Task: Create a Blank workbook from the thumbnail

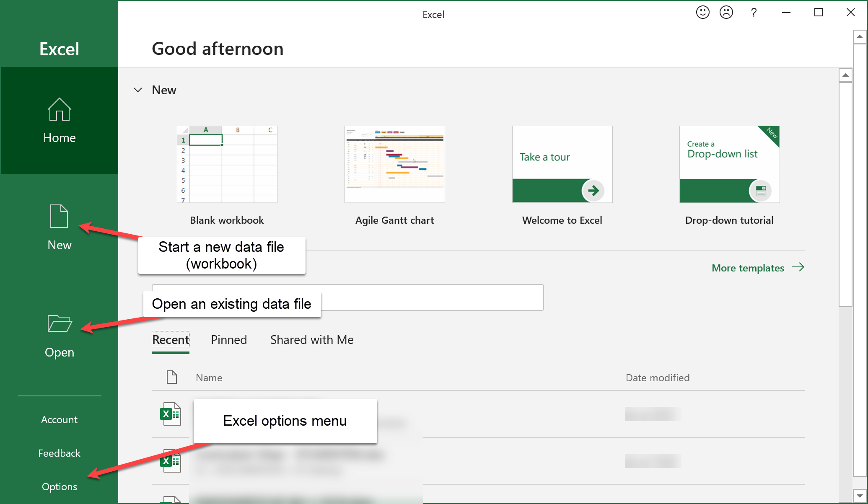Action: (x=227, y=164)
